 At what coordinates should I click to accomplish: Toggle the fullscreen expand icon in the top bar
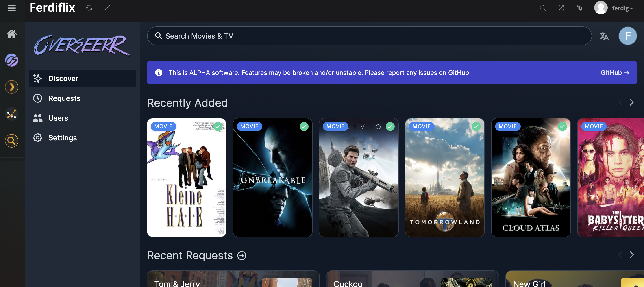[x=561, y=8]
